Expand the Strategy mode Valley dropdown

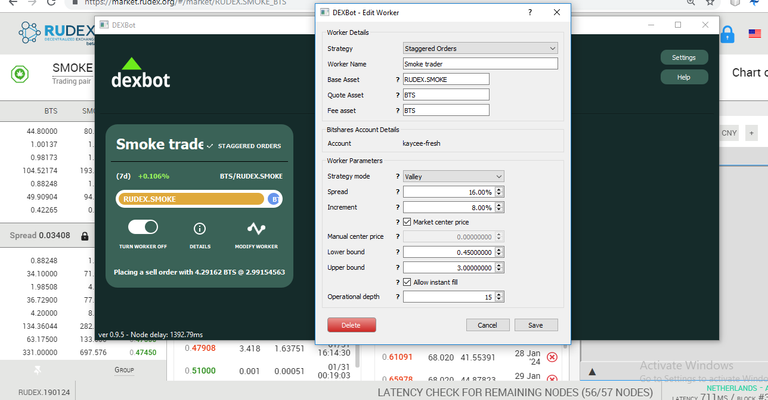click(x=453, y=177)
